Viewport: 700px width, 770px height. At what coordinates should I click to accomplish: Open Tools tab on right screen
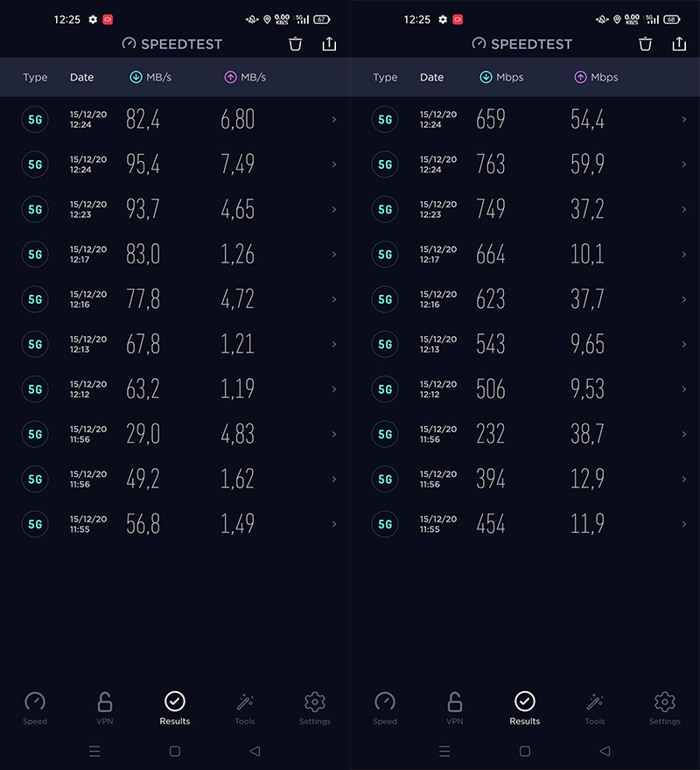(x=594, y=708)
